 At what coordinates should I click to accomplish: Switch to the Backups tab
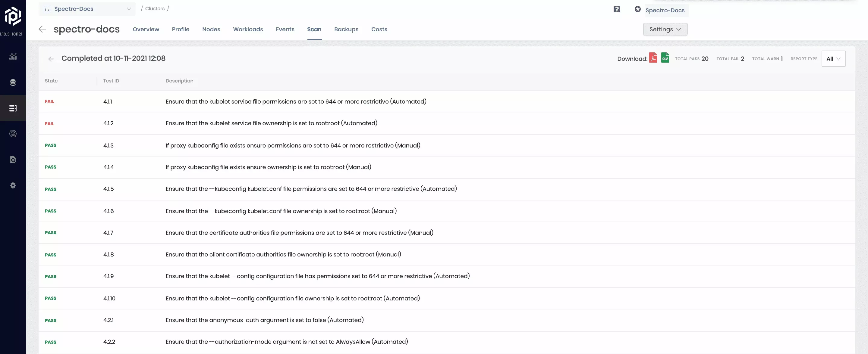pyautogui.click(x=346, y=29)
